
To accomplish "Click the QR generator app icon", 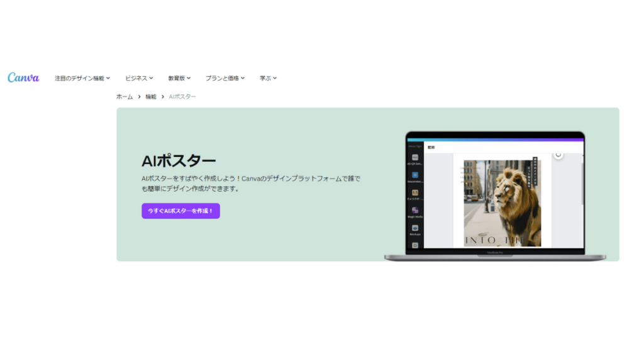I will (415, 157).
